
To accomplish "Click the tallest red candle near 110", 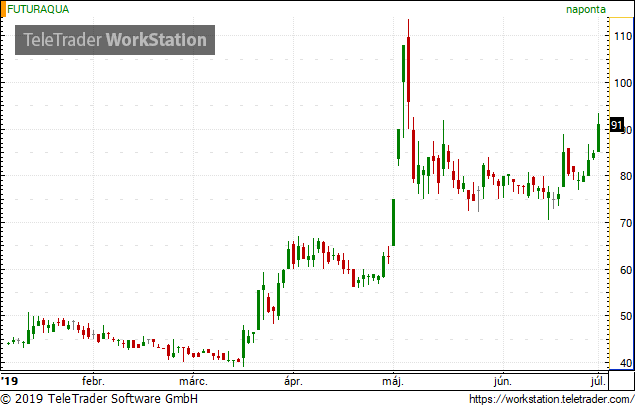I will tap(408, 69).
